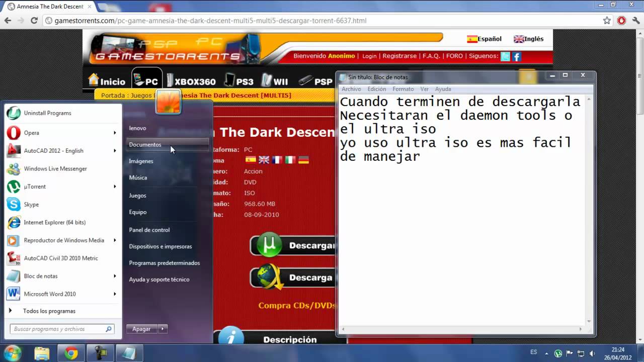Open Dispositivos e impresoras
Image resolution: width=644 pixels, height=362 pixels.
tap(160, 246)
